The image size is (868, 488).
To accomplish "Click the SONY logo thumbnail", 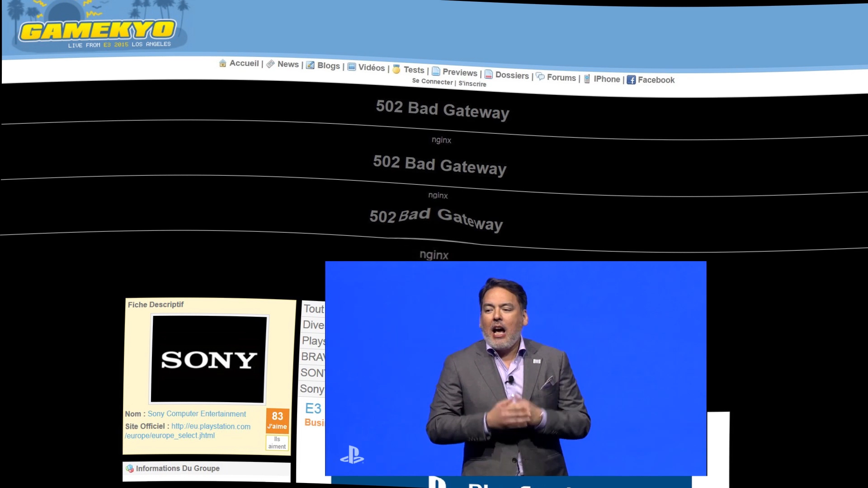I will coord(209,359).
